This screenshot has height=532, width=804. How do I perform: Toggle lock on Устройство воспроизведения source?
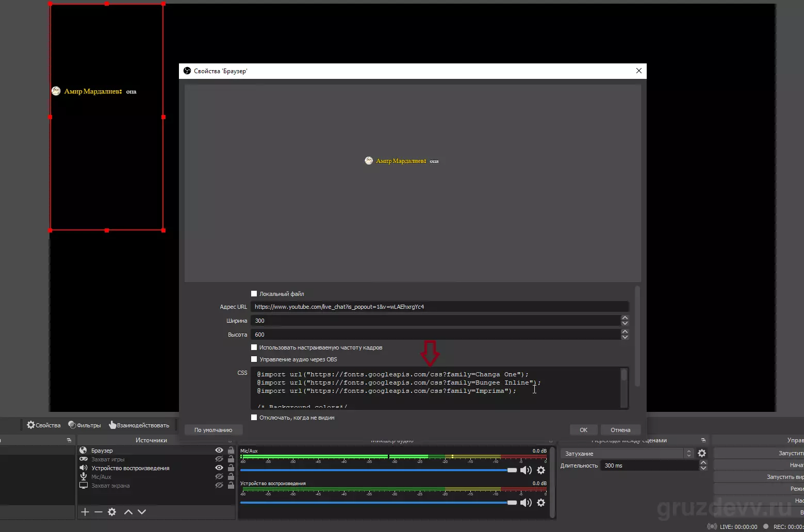pyautogui.click(x=231, y=468)
